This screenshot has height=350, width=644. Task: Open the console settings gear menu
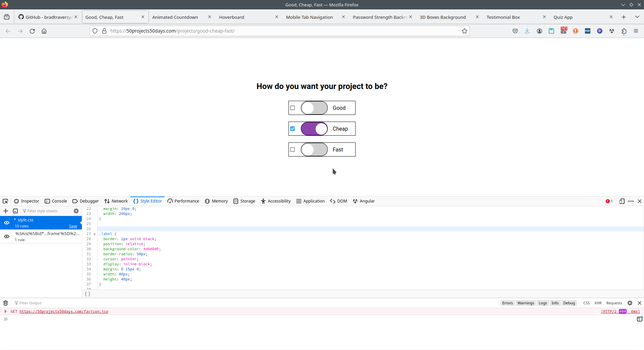click(x=630, y=303)
